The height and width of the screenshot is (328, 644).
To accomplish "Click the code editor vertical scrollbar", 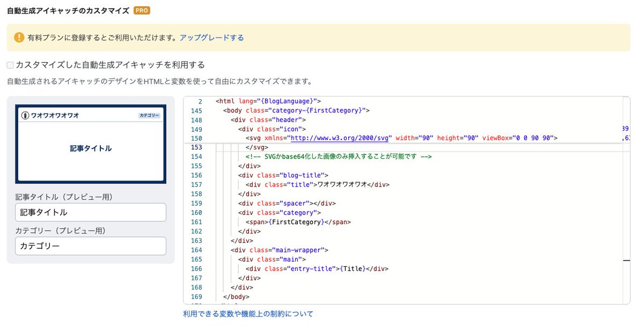I will pyautogui.click(x=626, y=200).
